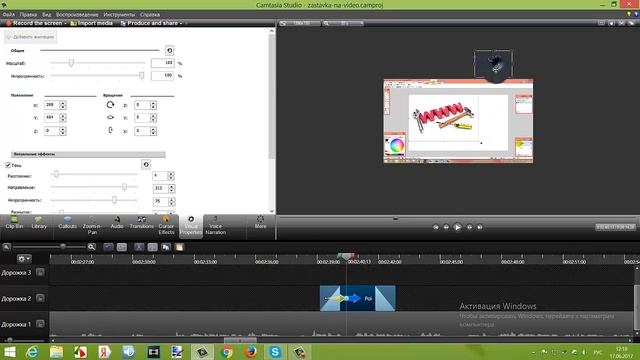640x360 pixels.
Task: Click the Масштаб percent input field
Action: (x=162, y=63)
